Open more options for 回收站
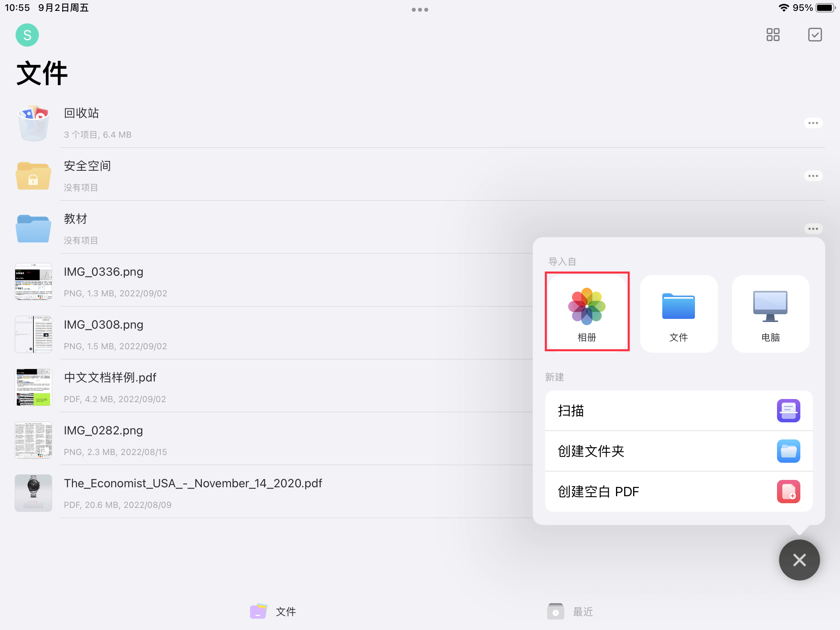Image resolution: width=840 pixels, height=630 pixels. (813, 123)
